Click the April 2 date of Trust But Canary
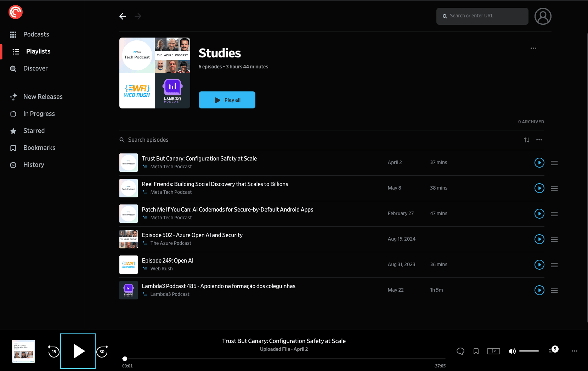The height and width of the screenshot is (371, 588). tap(395, 162)
